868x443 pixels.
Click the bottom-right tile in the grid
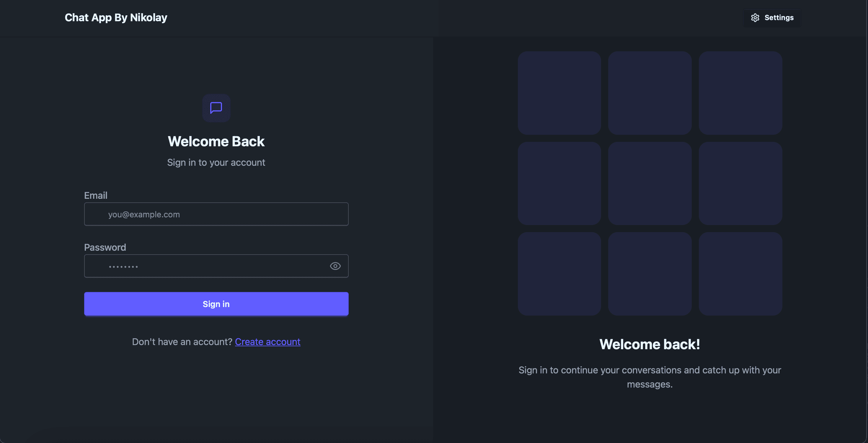[740, 274]
